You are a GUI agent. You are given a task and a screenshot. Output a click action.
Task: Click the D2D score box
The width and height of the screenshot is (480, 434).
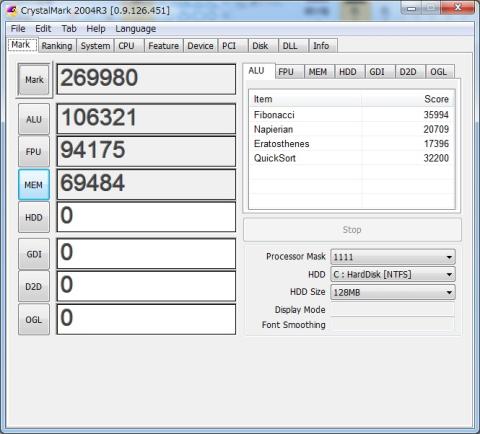click(146, 286)
